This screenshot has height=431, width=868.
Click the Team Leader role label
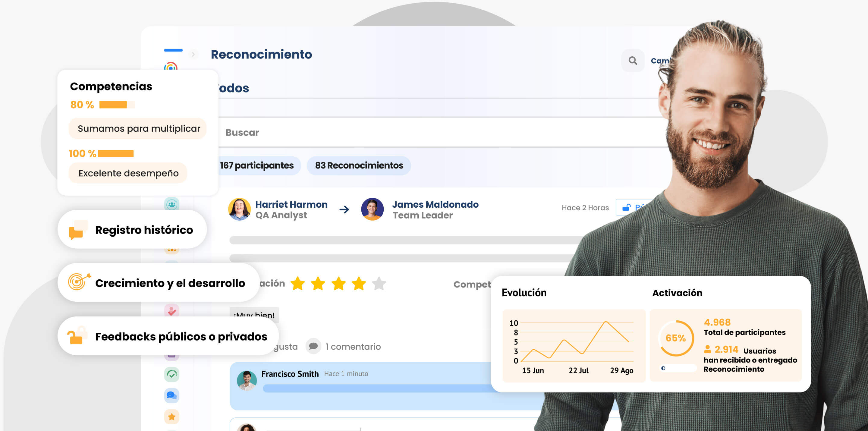[423, 215]
